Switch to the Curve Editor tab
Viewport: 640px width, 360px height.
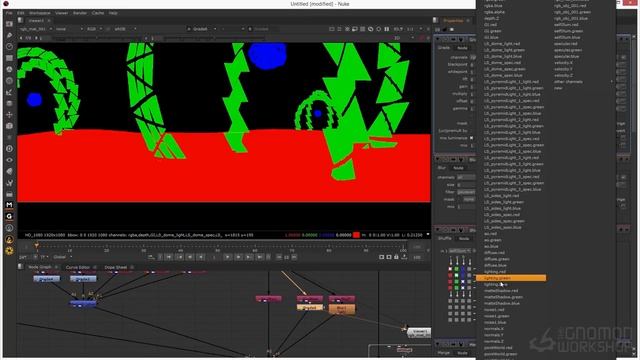(x=78, y=267)
